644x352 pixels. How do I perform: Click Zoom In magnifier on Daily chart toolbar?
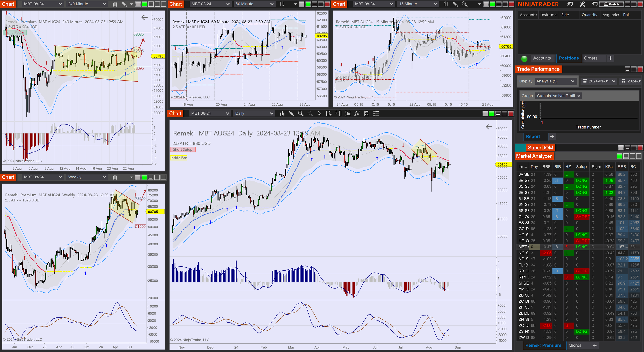(301, 114)
